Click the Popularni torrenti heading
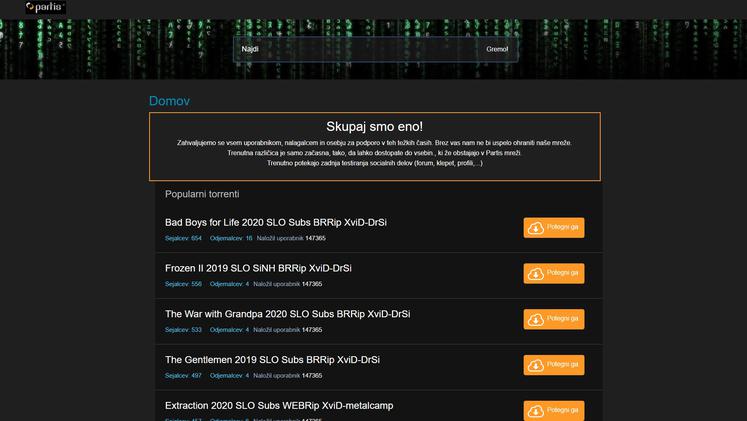 [x=202, y=194]
